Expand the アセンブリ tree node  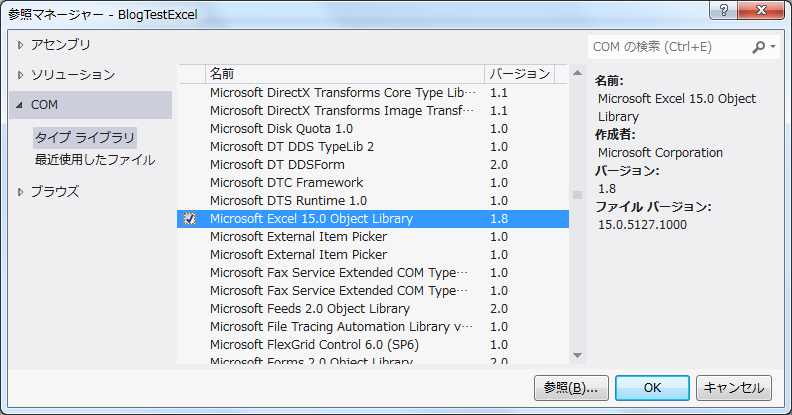click(20, 45)
